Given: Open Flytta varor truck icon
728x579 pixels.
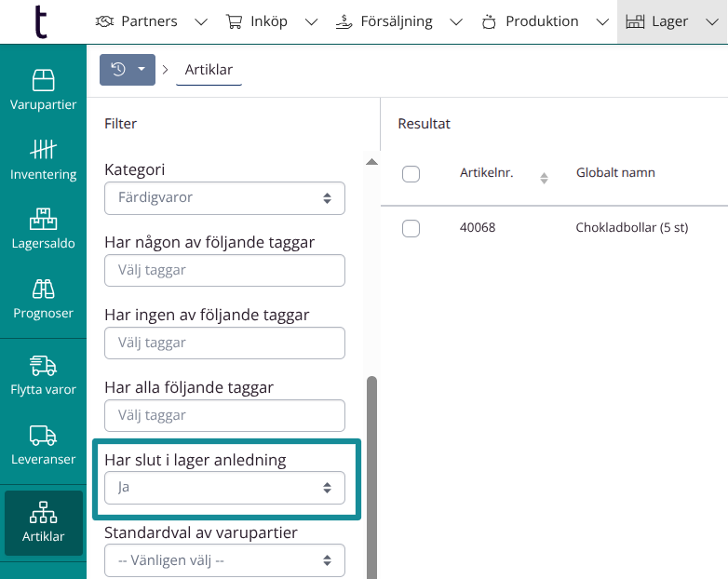Looking at the screenshot, I should (x=43, y=366).
